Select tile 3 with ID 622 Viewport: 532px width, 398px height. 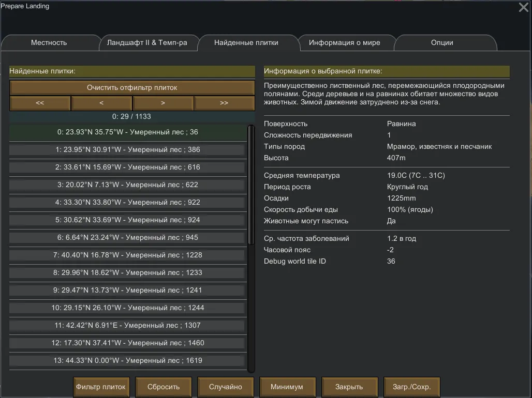(x=127, y=185)
